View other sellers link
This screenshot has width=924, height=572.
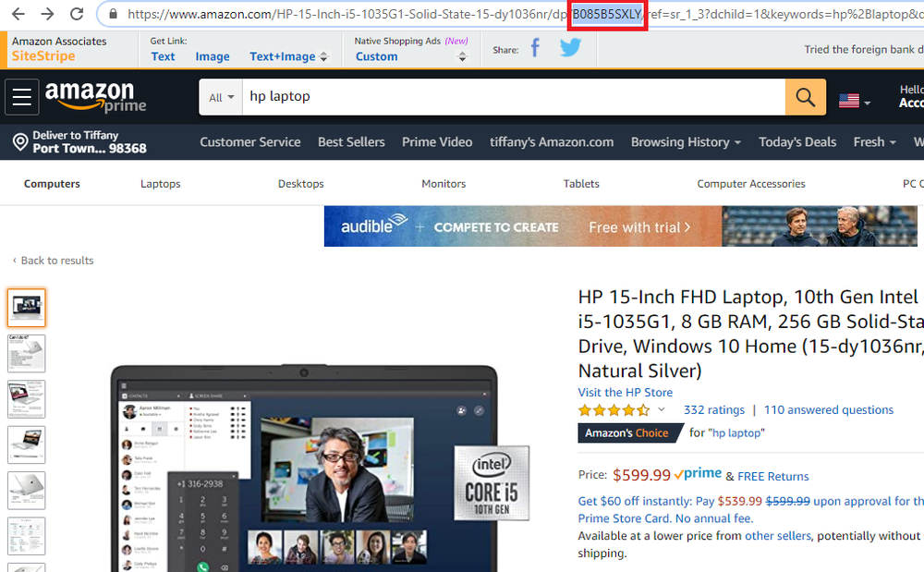coord(778,536)
